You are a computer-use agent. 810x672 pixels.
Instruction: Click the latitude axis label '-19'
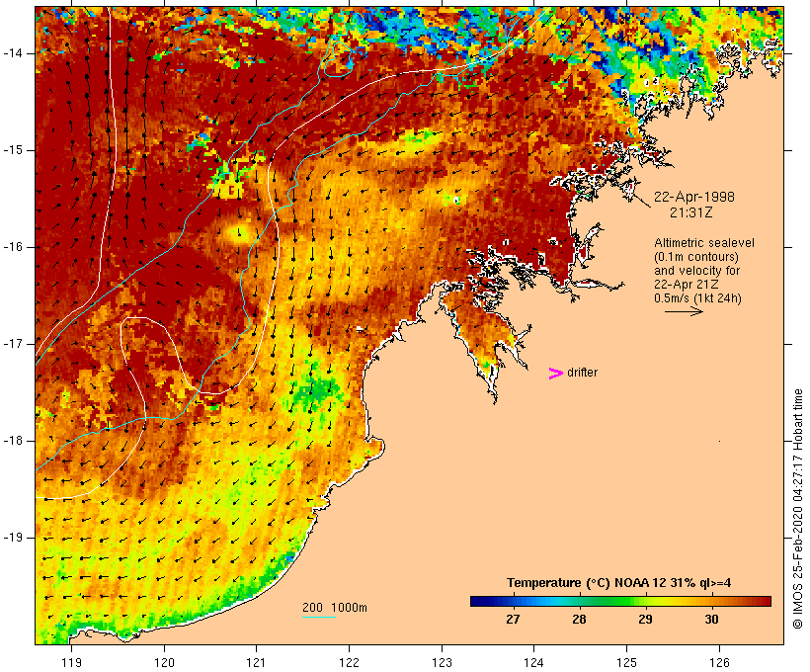point(12,538)
